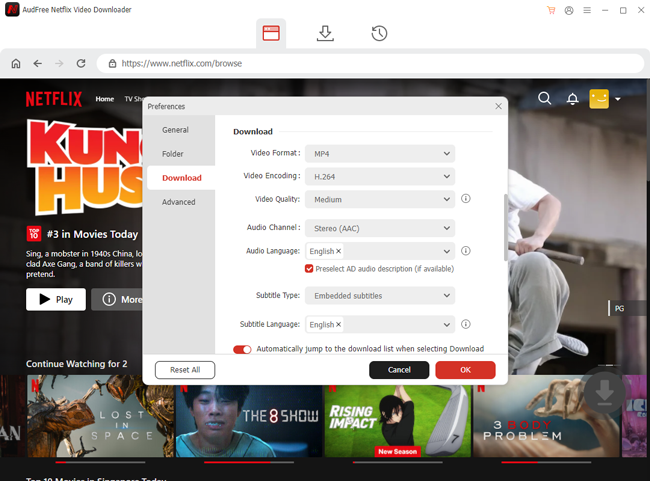The image size is (650, 481).
Task: Open the shopping cart icon
Action: pos(551,10)
